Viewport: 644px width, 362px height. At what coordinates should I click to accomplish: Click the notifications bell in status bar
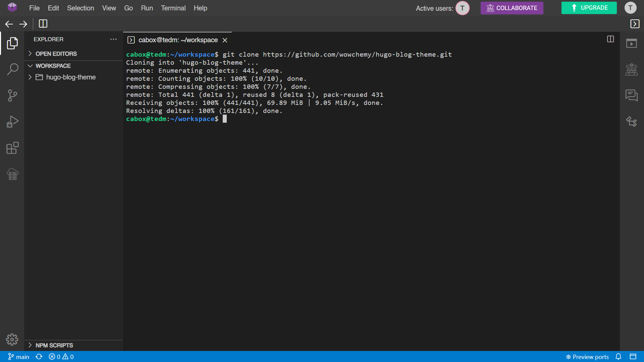point(619,357)
